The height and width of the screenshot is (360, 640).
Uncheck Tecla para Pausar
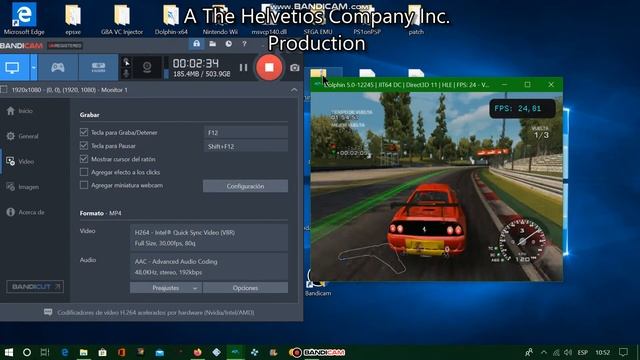84,146
